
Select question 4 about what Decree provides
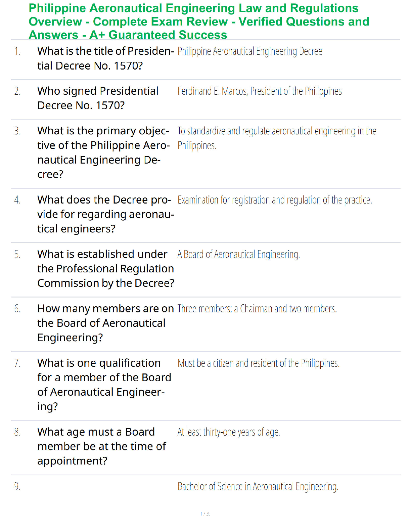tap(106, 214)
